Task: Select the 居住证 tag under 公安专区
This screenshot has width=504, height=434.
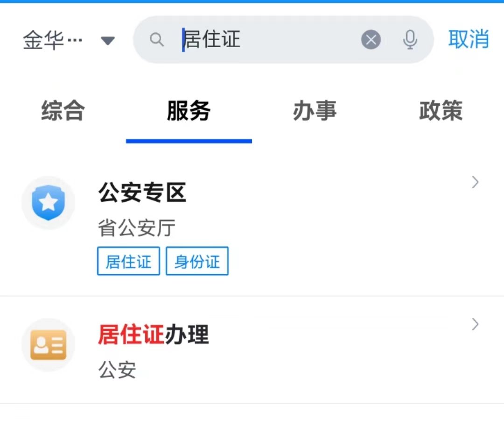Action: [x=128, y=261]
